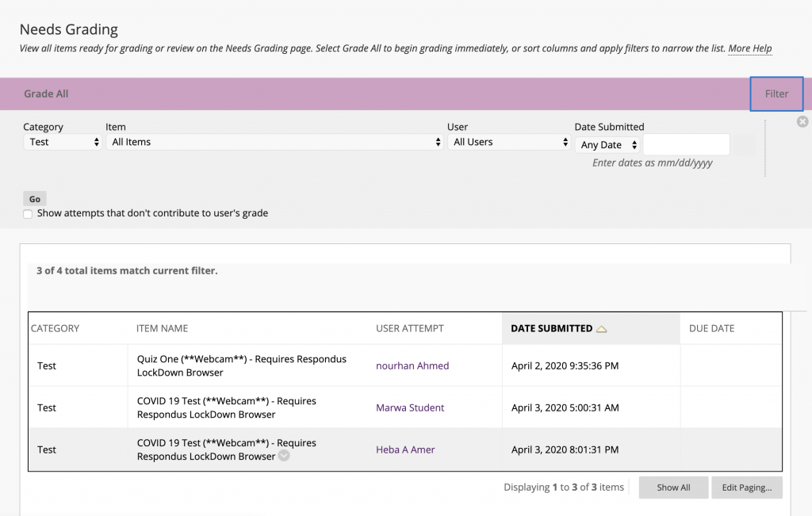Open the All Users dropdown
The image size is (812, 516).
508,142
